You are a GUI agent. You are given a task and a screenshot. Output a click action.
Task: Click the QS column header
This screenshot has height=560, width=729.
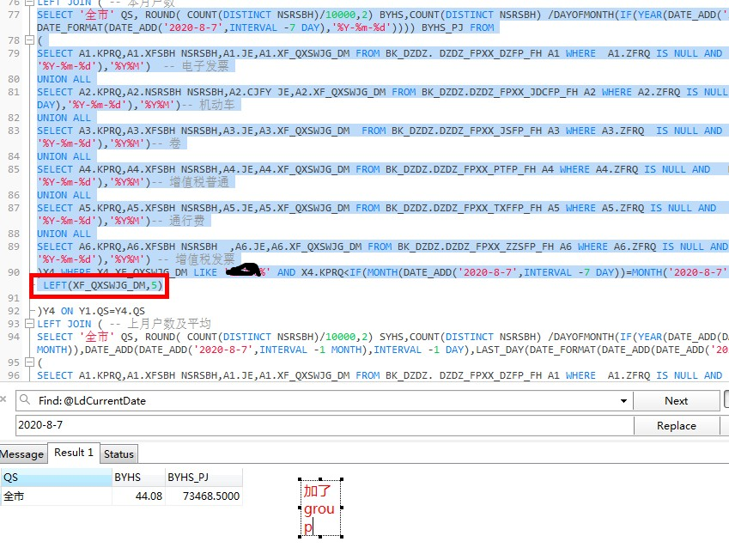pos(56,478)
